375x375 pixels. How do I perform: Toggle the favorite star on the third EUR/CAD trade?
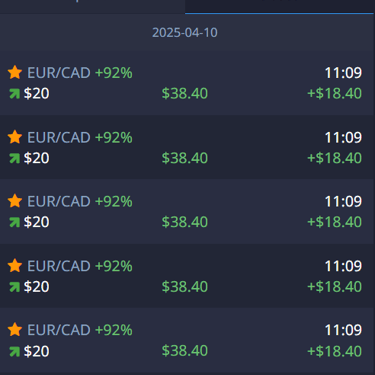click(15, 201)
